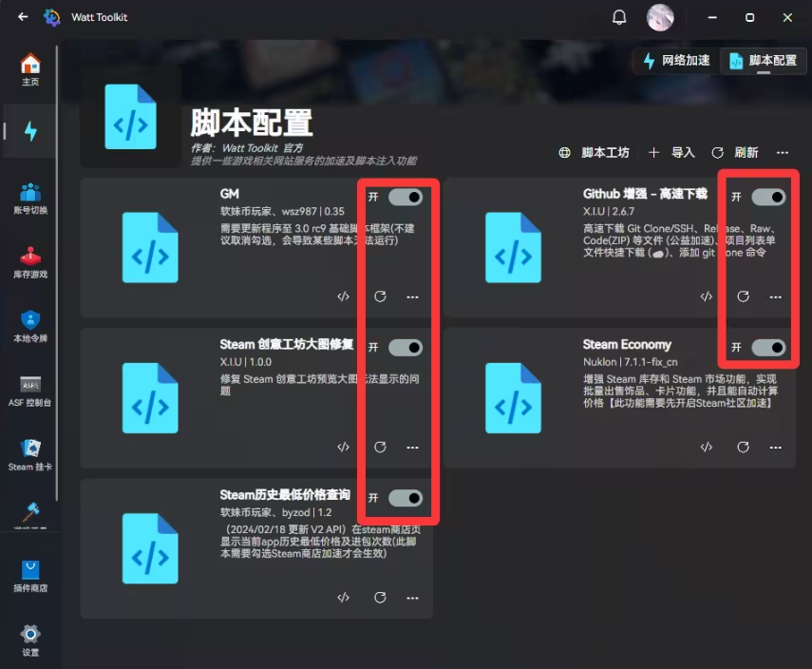Open the hammer toolbox sidebar item

tap(30, 514)
